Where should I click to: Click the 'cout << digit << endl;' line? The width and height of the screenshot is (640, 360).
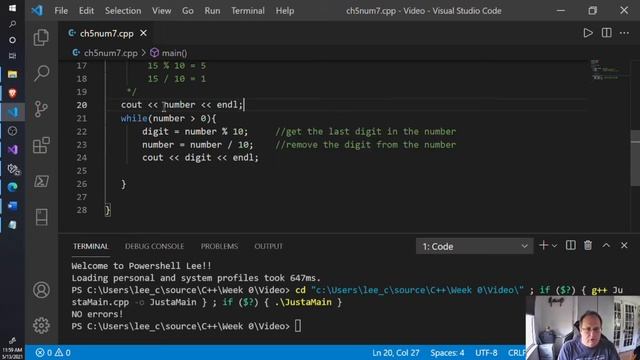(200, 158)
